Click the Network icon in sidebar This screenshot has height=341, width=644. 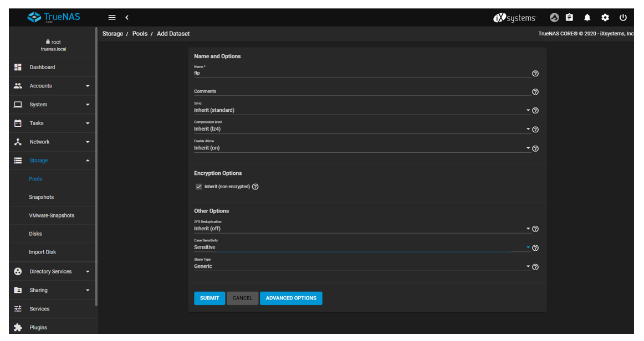pyautogui.click(x=18, y=142)
